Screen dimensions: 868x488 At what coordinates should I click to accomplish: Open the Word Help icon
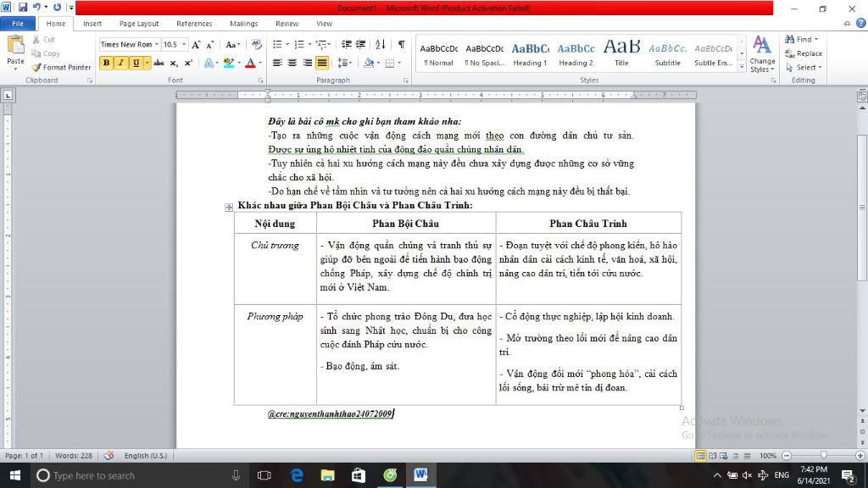tap(861, 23)
